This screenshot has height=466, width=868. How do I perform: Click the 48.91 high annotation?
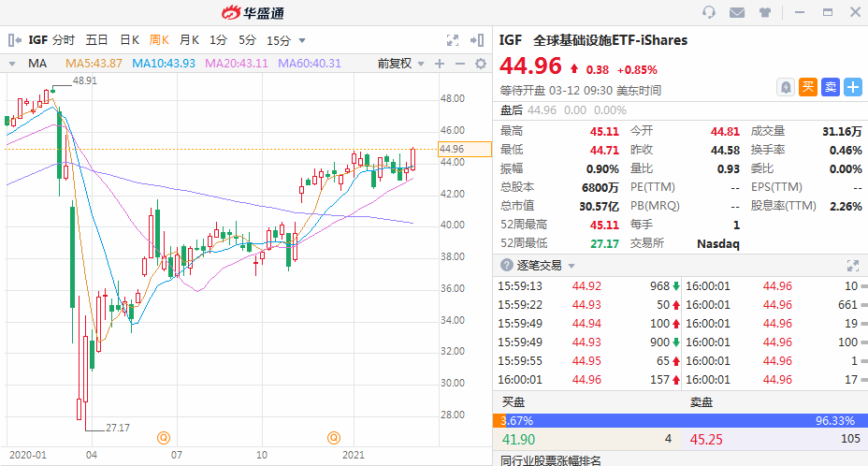point(85,80)
